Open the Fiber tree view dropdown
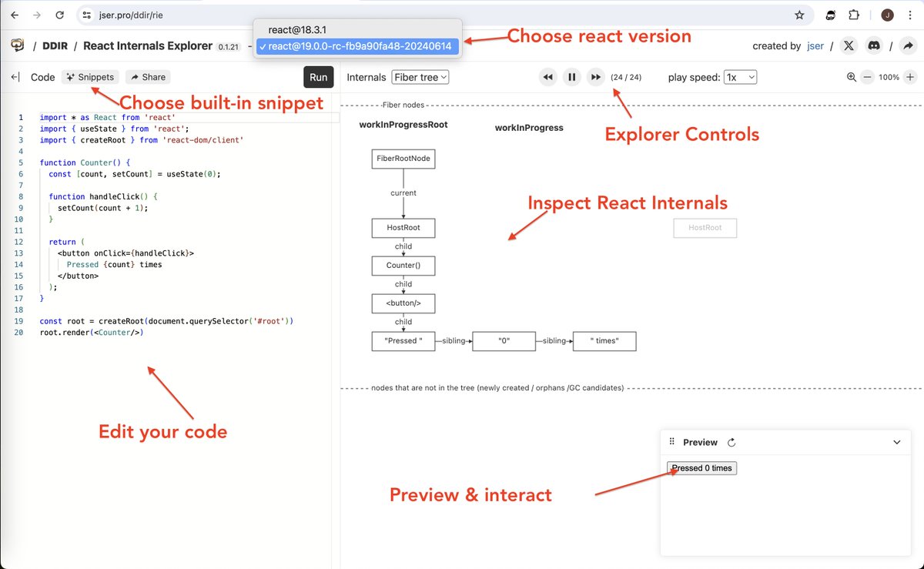 click(x=420, y=77)
